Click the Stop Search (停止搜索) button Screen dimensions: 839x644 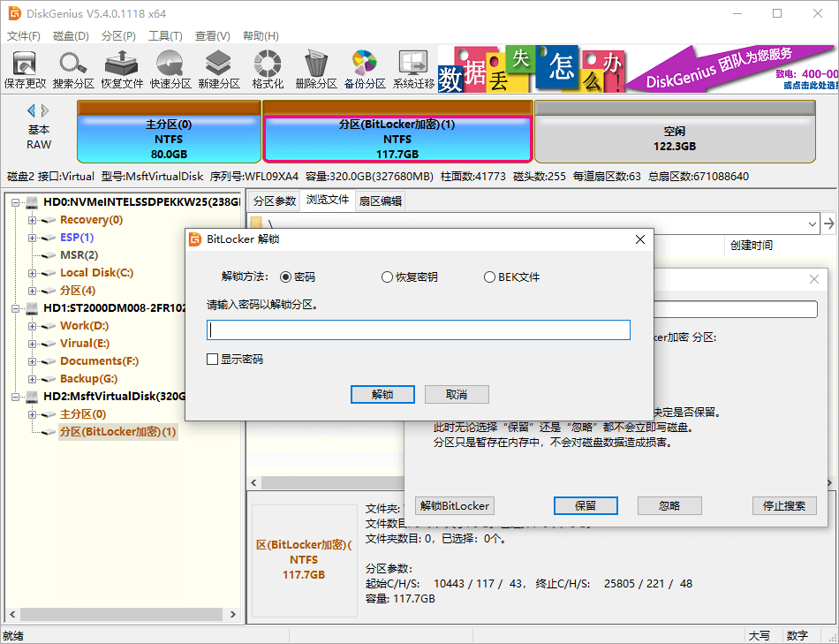pyautogui.click(x=784, y=506)
